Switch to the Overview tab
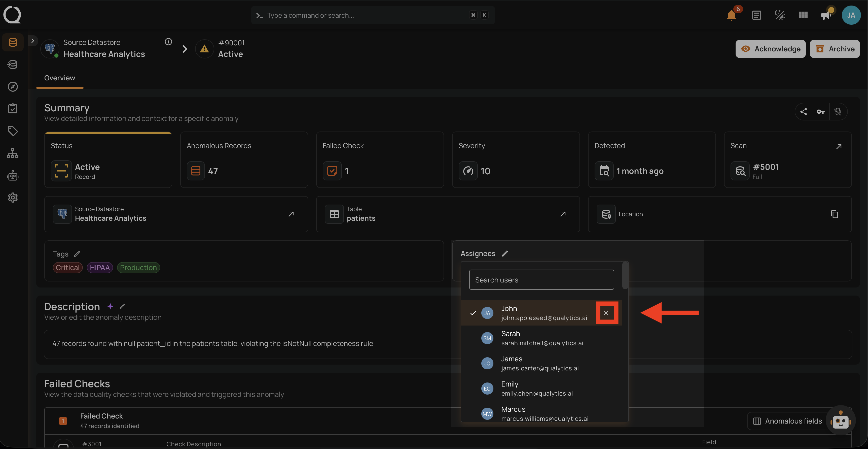This screenshot has width=868, height=449. click(x=60, y=78)
